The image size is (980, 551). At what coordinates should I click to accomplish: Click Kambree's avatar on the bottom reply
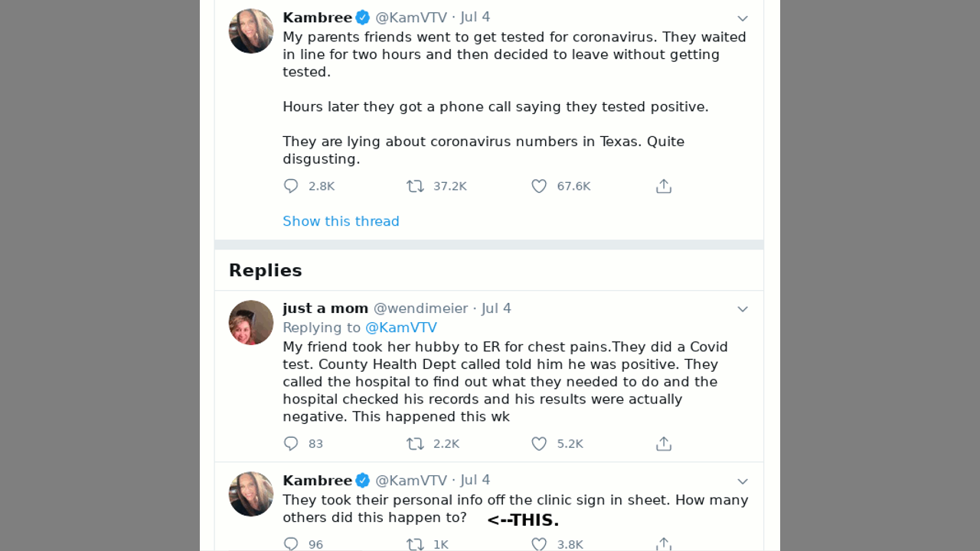251,494
